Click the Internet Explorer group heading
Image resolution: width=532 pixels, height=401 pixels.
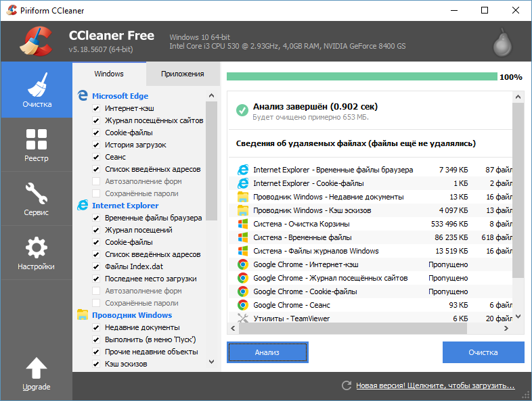125,206
